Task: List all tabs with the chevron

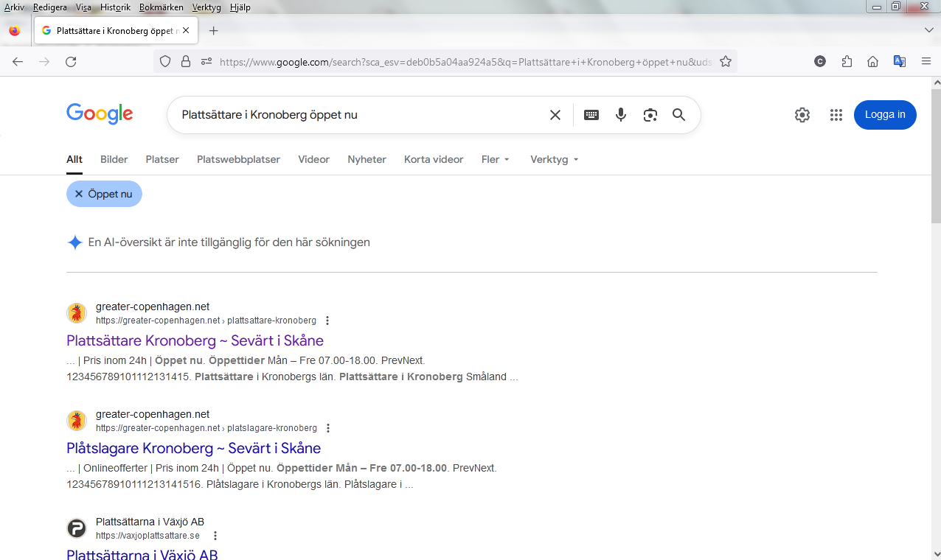Action: 928,30
